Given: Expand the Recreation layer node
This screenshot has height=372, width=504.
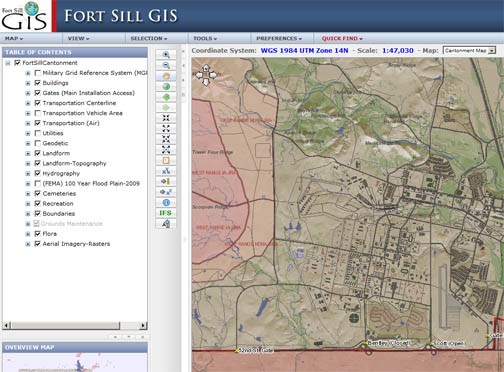Looking at the screenshot, I should [28, 204].
